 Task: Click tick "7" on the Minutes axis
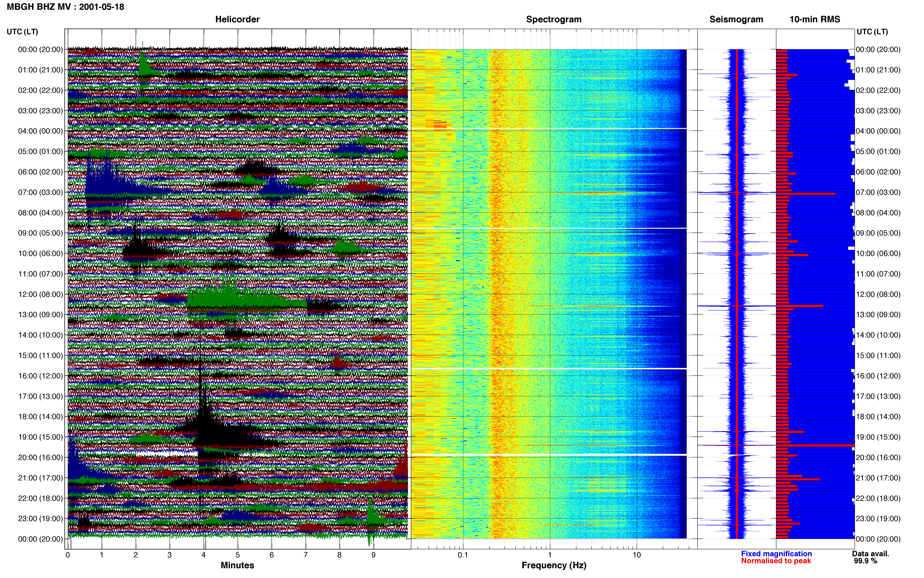click(x=306, y=555)
